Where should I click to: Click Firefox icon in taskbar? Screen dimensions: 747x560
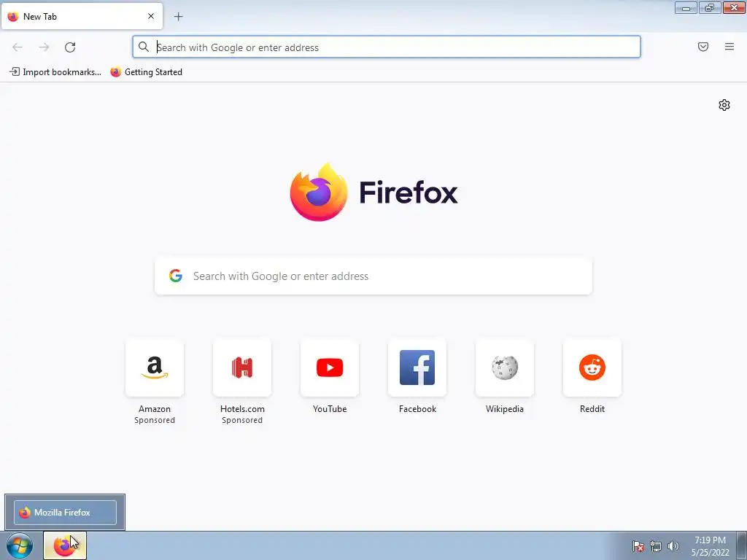click(65, 545)
